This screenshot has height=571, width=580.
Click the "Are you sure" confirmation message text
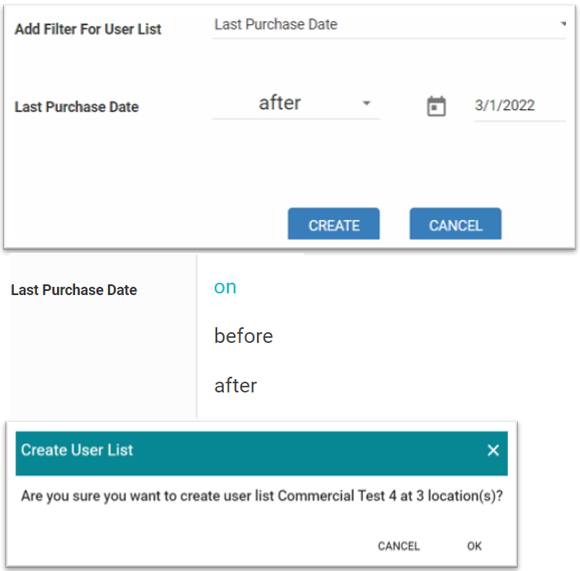click(262, 496)
